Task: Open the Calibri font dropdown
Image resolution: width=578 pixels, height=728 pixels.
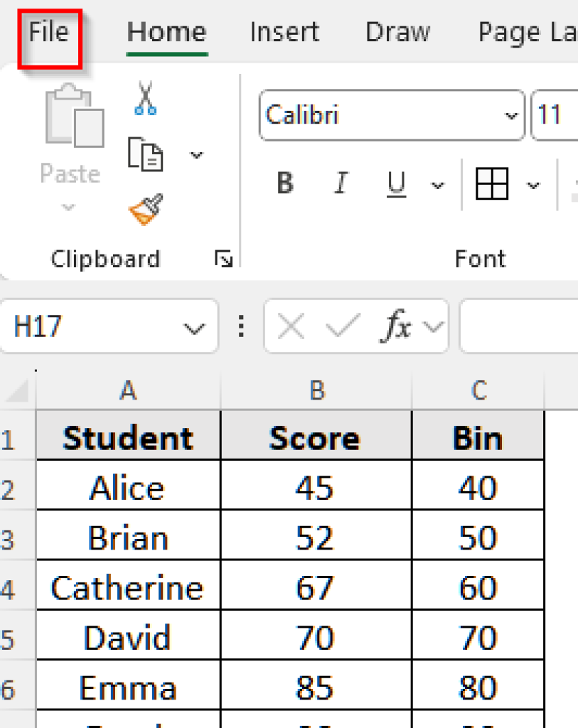Action: pyautogui.click(x=510, y=116)
